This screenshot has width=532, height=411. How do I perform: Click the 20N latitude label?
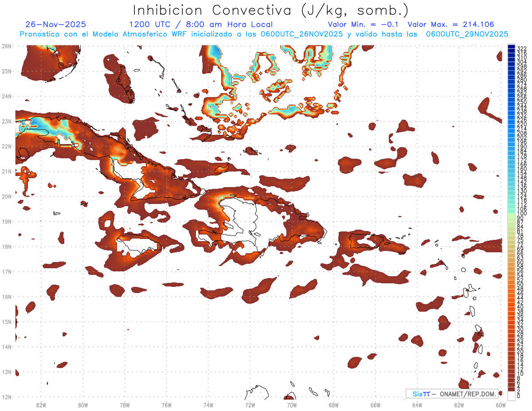7,196
